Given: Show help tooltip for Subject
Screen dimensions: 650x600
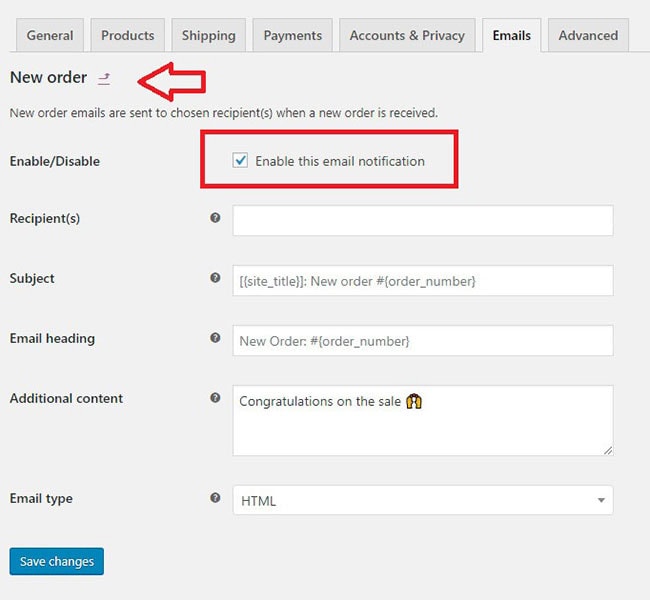Looking at the screenshot, I should (x=215, y=278).
